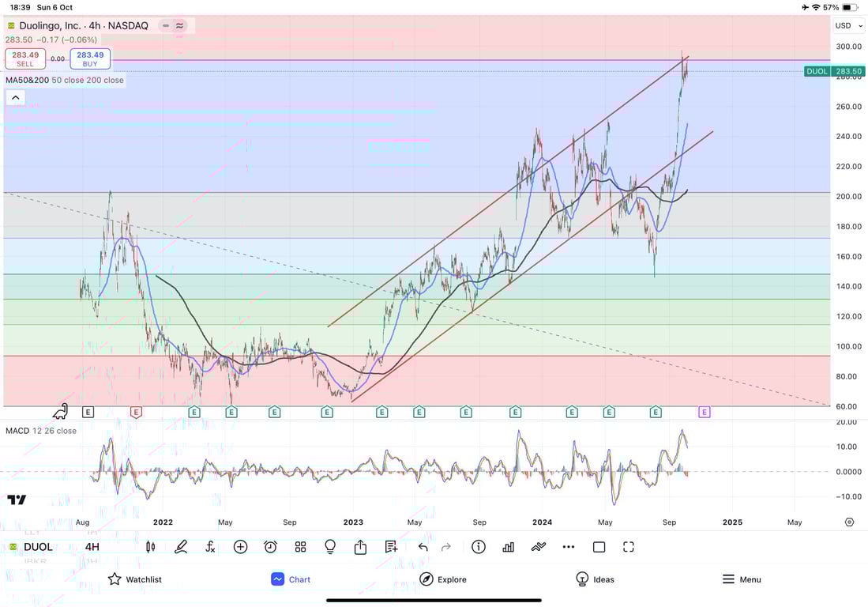Open the four-square layouts icon
This screenshot has width=868, height=607.
(300, 547)
